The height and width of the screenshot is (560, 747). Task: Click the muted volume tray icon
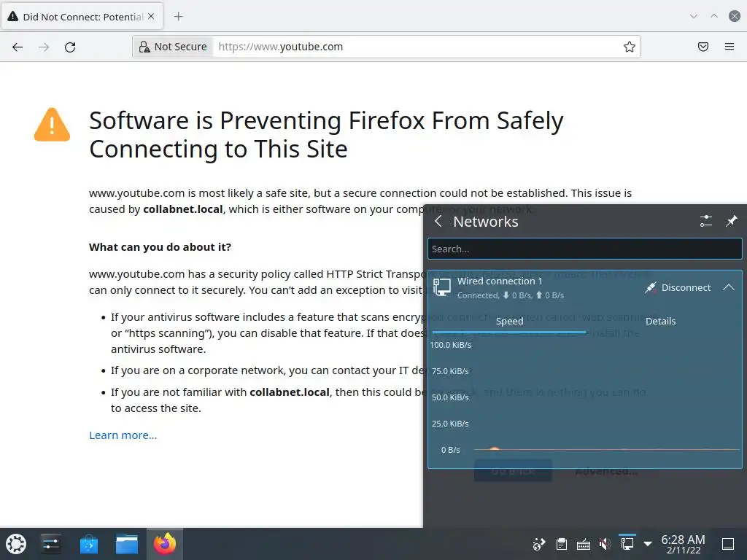coord(605,544)
